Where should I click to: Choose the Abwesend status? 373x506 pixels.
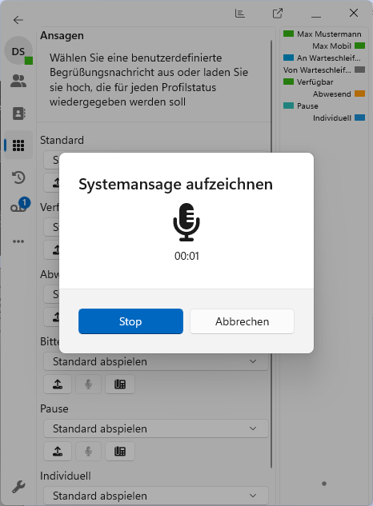click(332, 94)
